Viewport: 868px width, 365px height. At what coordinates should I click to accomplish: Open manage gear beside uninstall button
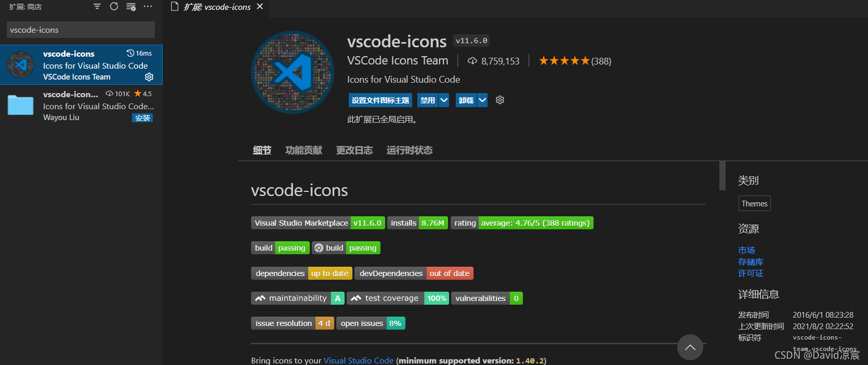[x=500, y=100]
